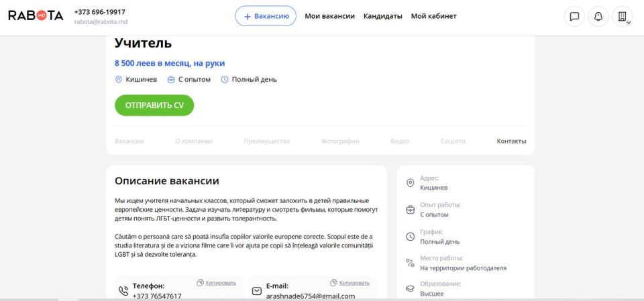Click the envelope e-mail icon
The image size is (644, 301).
click(257, 291)
